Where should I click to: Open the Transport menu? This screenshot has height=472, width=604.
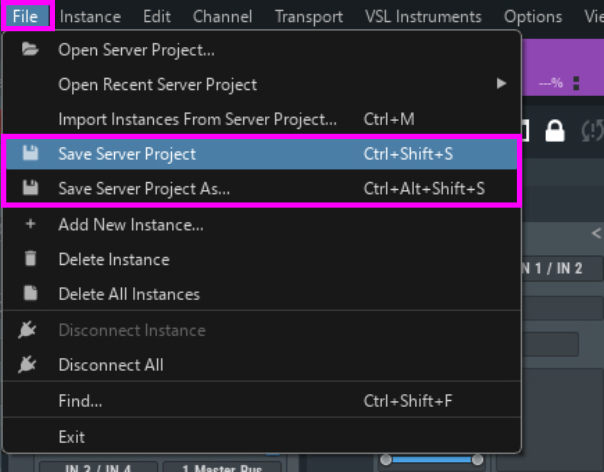[308, 16]
